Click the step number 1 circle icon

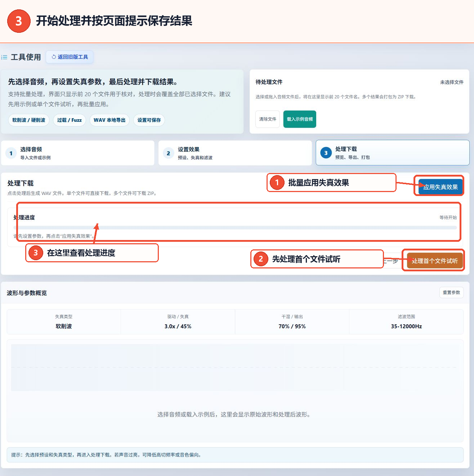coord(11,154)
